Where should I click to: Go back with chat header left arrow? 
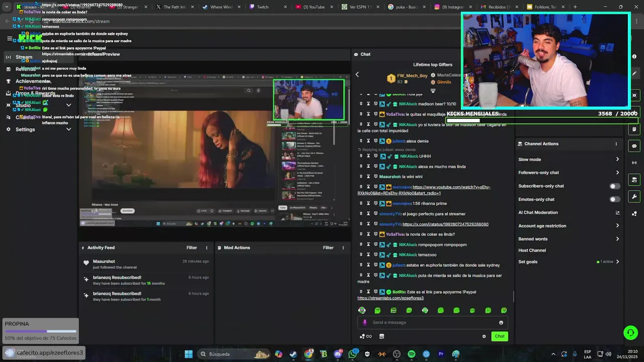click(357, 74)
